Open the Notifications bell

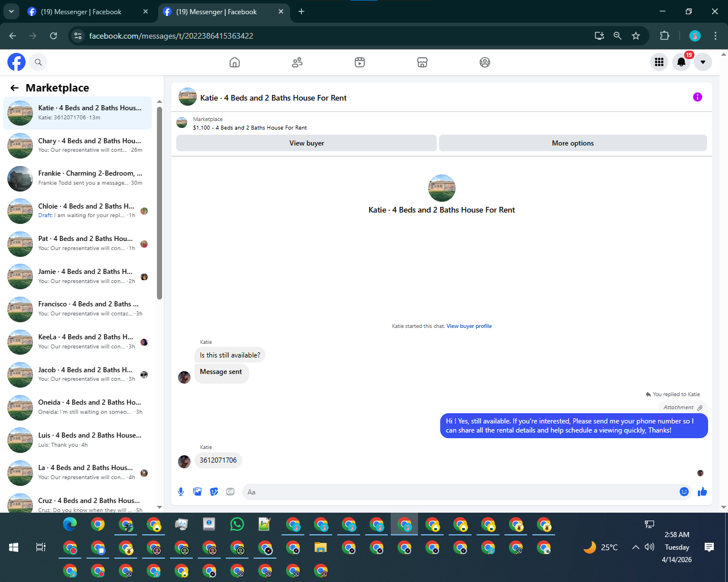(681, 62)
